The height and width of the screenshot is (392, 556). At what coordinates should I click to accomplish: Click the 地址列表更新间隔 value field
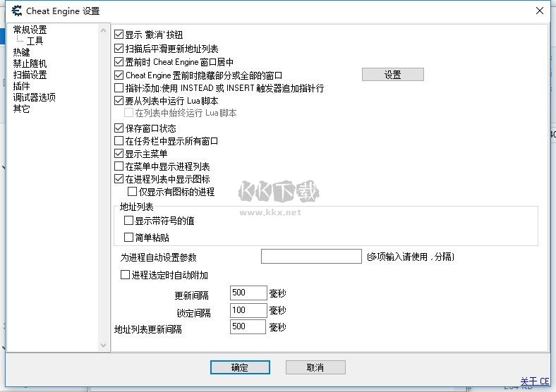(248, 326)
